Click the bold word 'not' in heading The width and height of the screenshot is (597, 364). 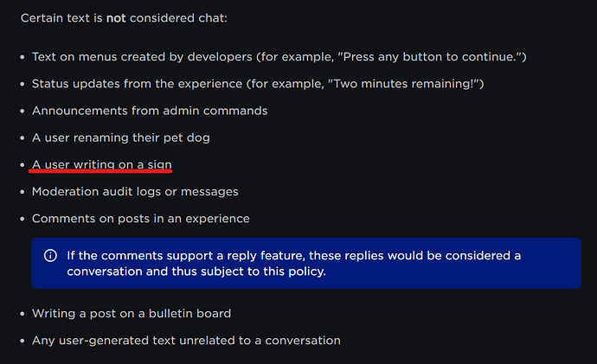coord(116,18)
